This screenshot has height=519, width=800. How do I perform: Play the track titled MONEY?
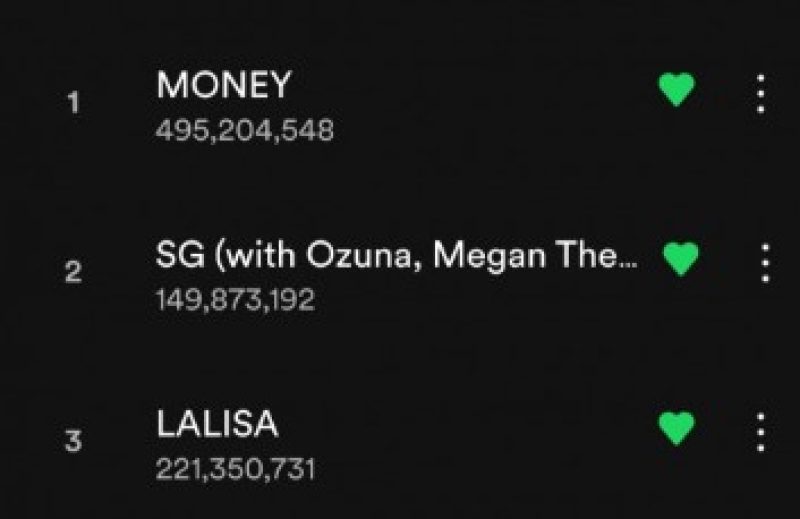pyautogui.click(x=223, y=85)
